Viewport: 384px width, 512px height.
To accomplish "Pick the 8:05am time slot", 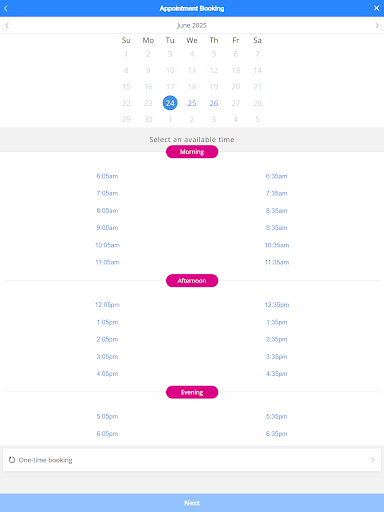I will (107, 211).
